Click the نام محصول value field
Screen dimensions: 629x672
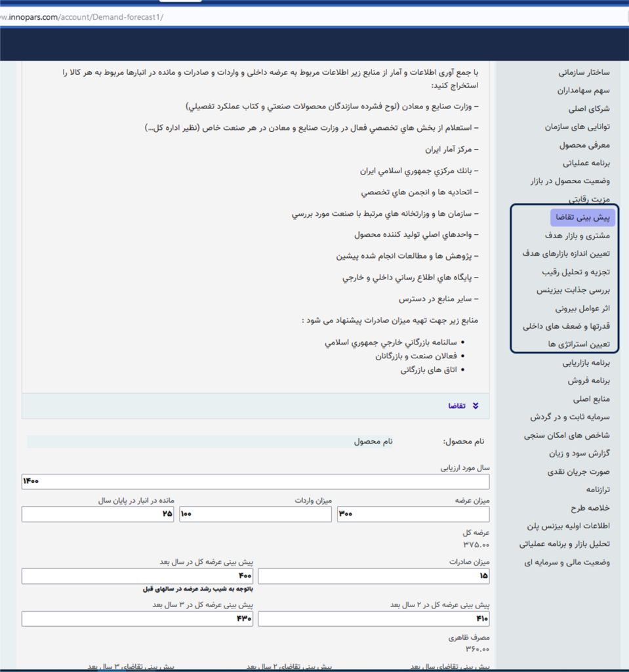click(209, 442)
